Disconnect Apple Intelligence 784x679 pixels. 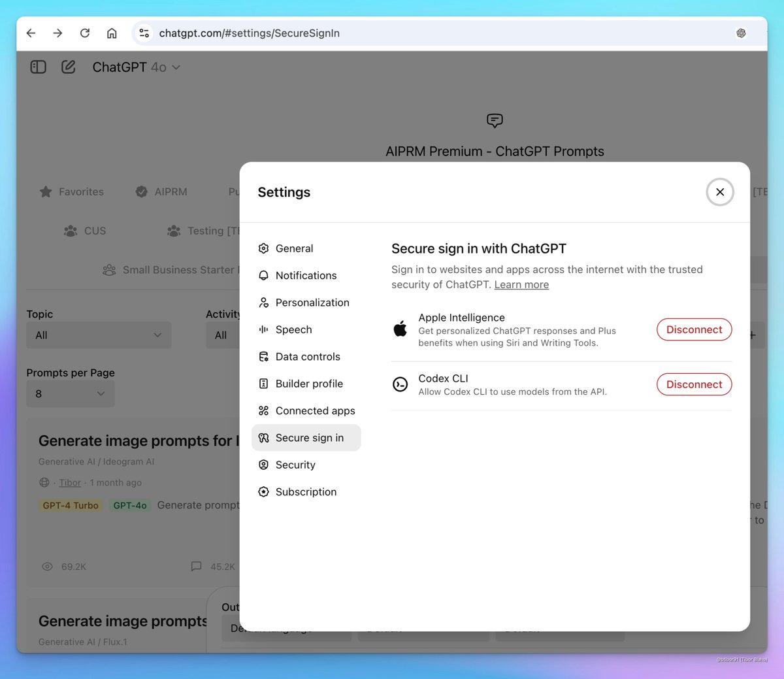[x=694, y=330]
